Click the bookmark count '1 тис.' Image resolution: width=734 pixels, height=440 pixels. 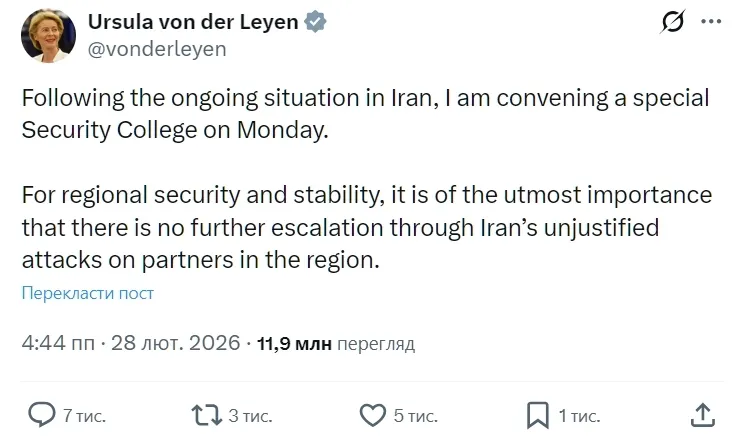(x=578, y=415)
